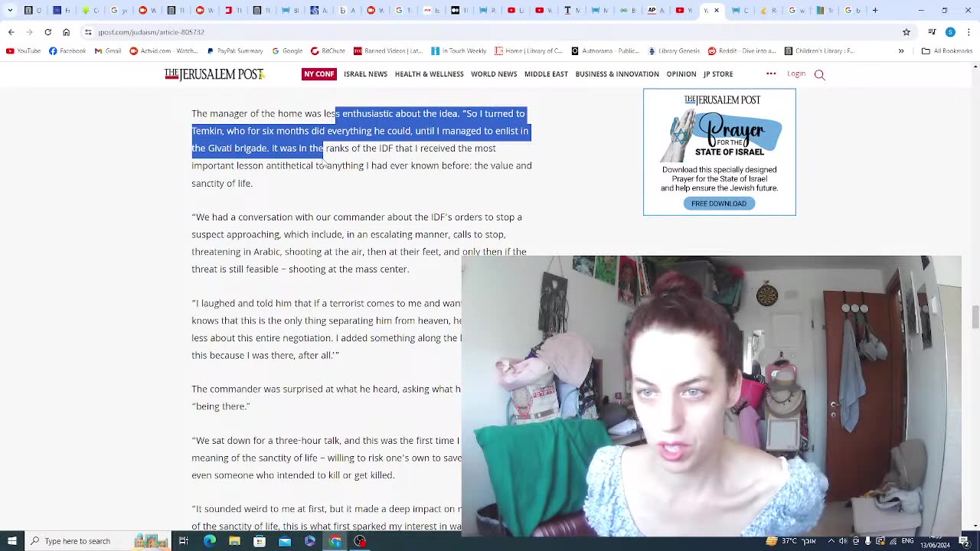Click the Login link
The image size is (980, 551).
coord(796,74)
